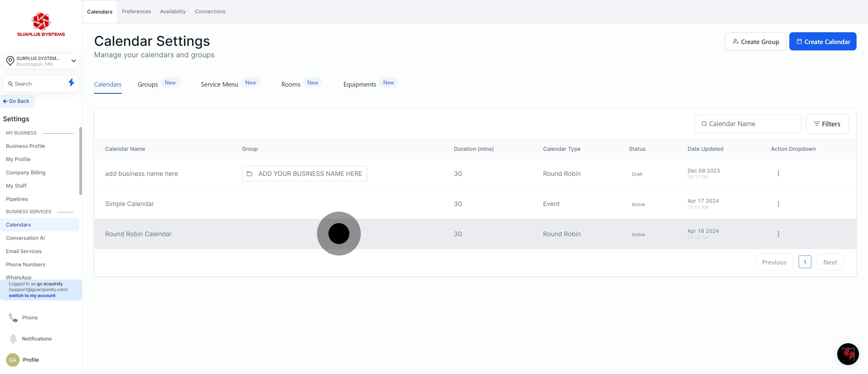868x374 pixels.
Task: Open three-dot menu for add business name here
Action: 778,173
